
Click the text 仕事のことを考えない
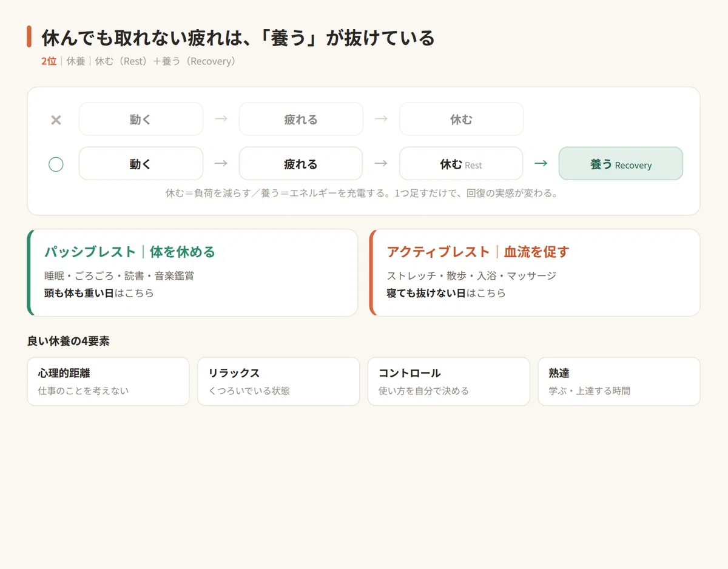pos(84,391)
